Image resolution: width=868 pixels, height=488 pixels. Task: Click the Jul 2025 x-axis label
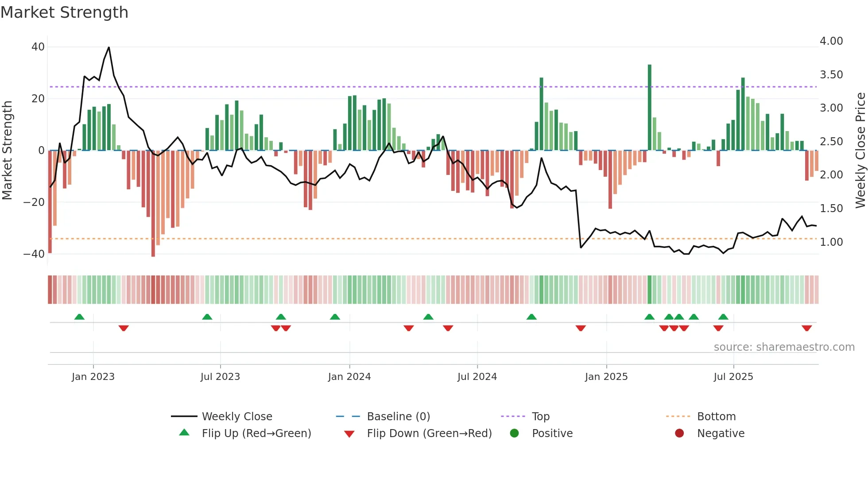tap(733, 376)
